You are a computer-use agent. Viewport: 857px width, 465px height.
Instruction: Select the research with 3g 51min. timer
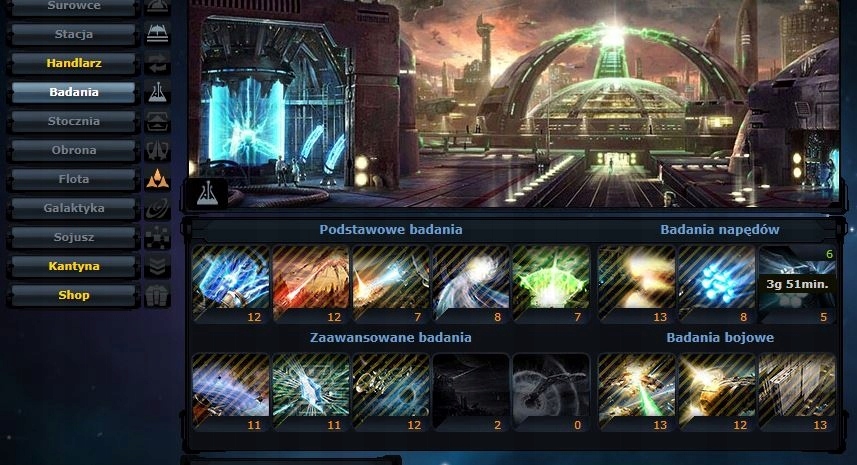point(797,284)
